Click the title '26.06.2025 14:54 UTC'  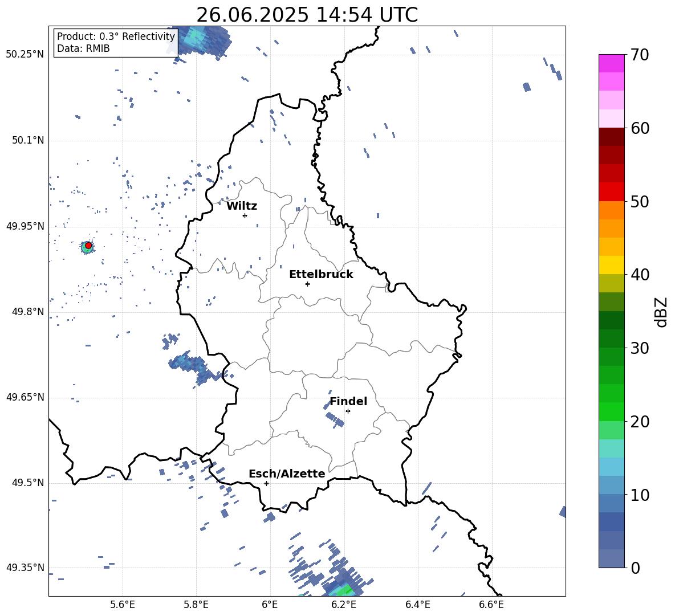pos(307,15)
